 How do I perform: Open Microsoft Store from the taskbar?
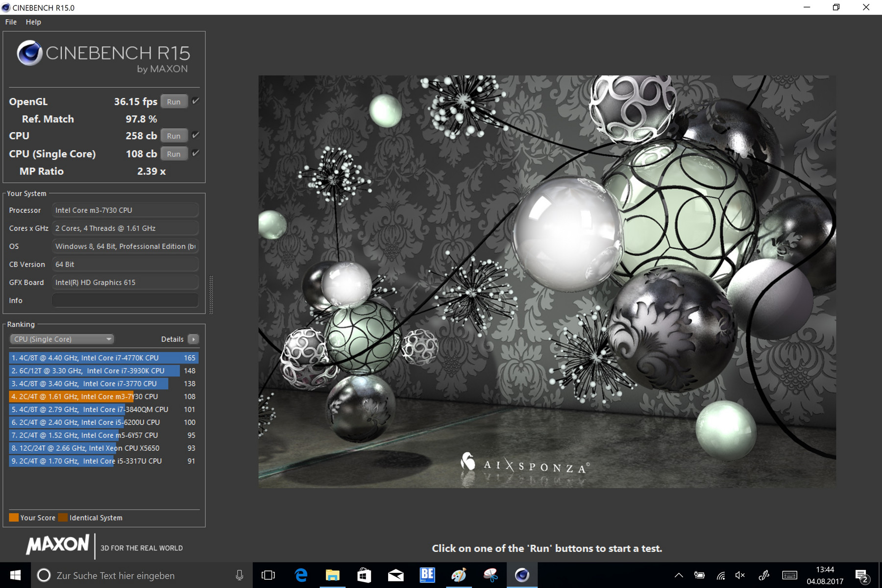(364, 575)
